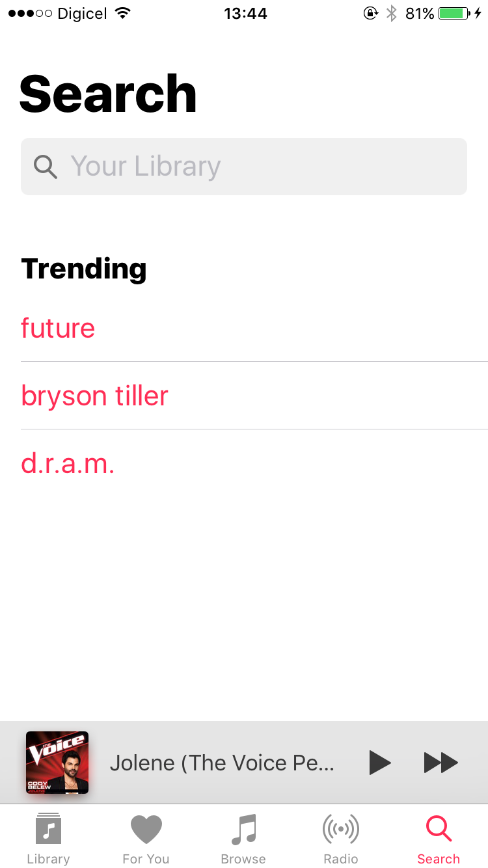Screen dimensions: 488x868
Task: Expand mini player via Jolene song title
Action: click(x=222, y=763)
